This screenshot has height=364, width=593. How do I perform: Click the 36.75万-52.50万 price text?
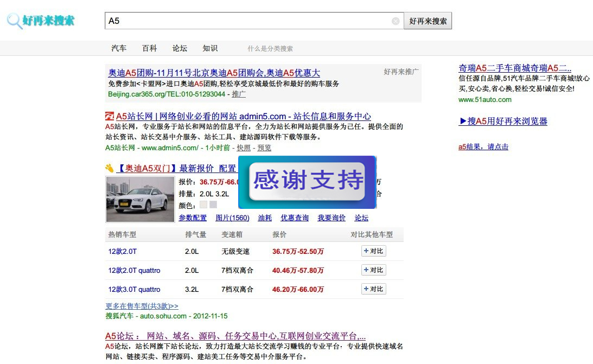[x=298, y=251]
